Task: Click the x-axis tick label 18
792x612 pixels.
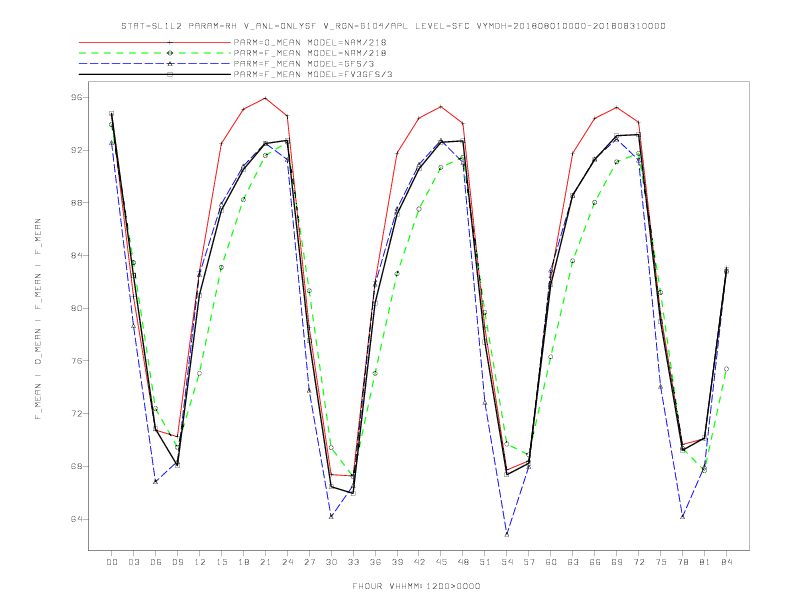Action: pyautogui.click(x=243, y=562)
